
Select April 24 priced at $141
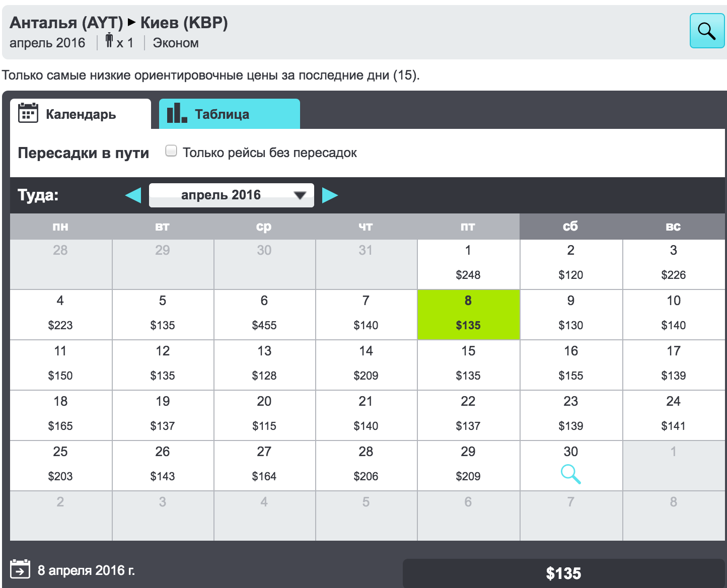click(673, 415)
